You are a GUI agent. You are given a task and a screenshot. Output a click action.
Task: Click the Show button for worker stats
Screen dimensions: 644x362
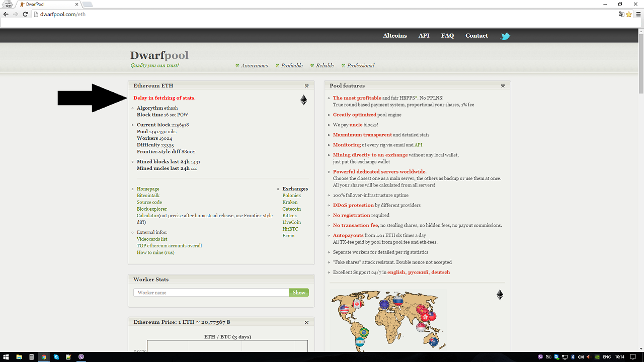tap(299, 293)
